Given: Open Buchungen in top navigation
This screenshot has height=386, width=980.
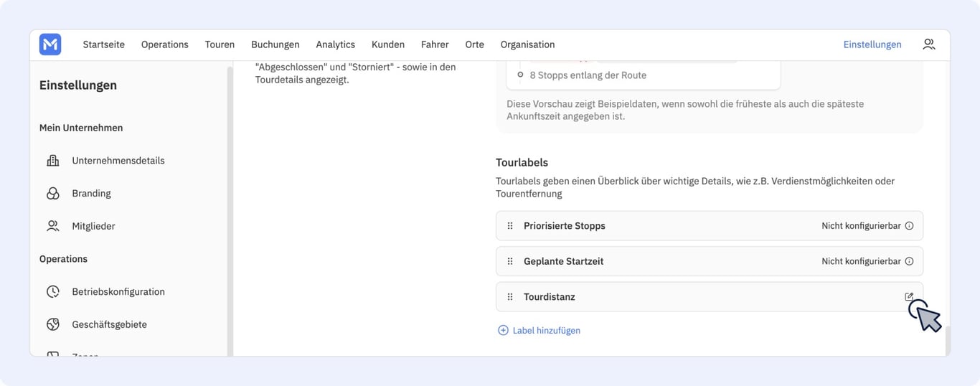Looking at the screenshot, I should (275, 44).
